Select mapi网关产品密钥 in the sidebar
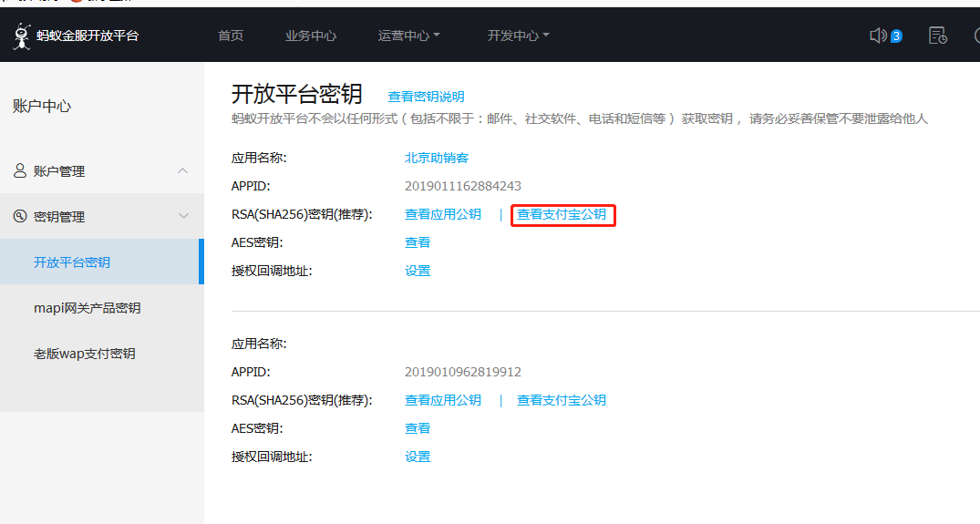Screen dimensions: 980x524 [88, 308]
